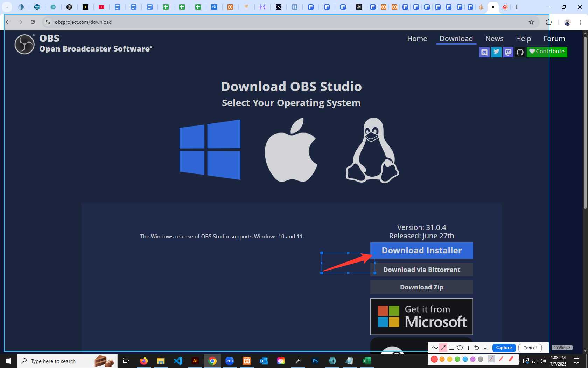
Task: Open Chrome's three-dot menu
Action: pyautogui.click(x=580, y=22)
